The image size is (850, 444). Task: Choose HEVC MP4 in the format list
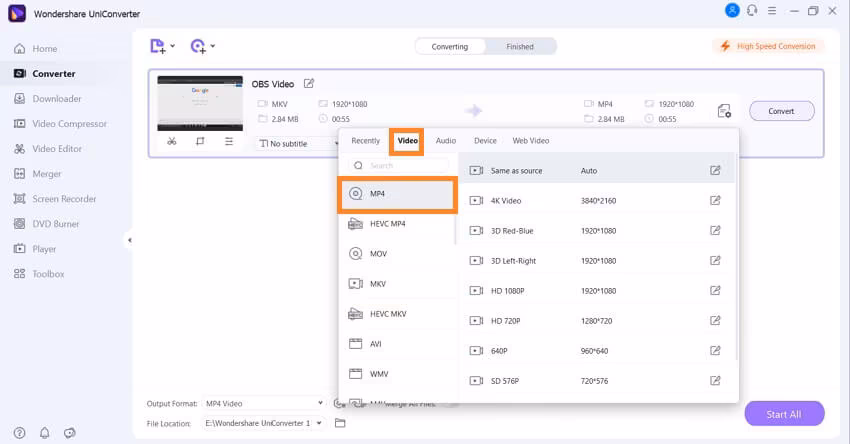397,224
